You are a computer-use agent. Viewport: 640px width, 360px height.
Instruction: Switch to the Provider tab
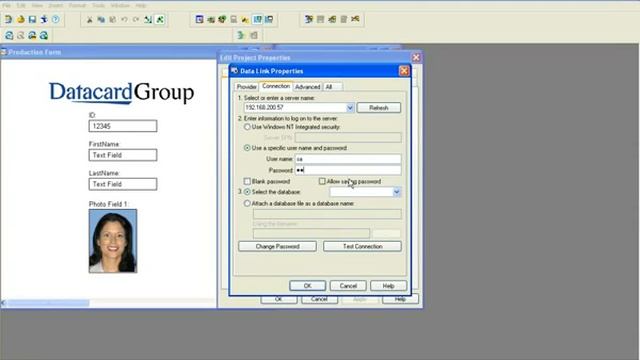[x=247, y=87]
